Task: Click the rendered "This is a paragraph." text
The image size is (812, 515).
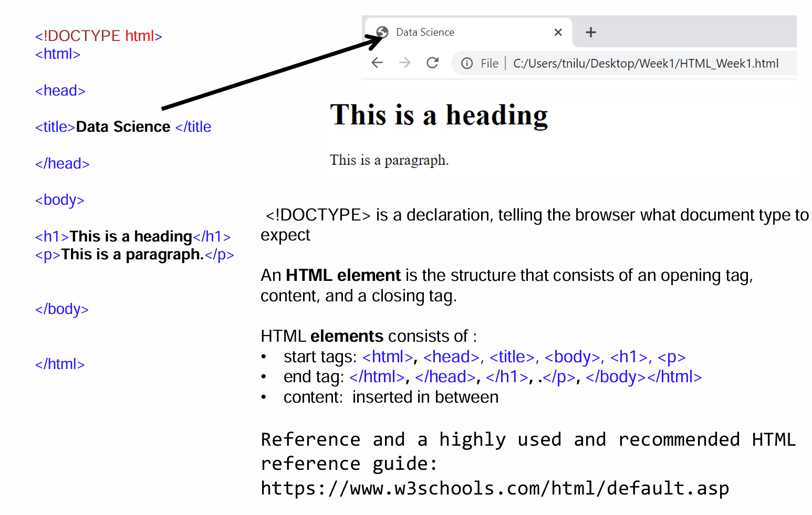Action: (389, 160)
